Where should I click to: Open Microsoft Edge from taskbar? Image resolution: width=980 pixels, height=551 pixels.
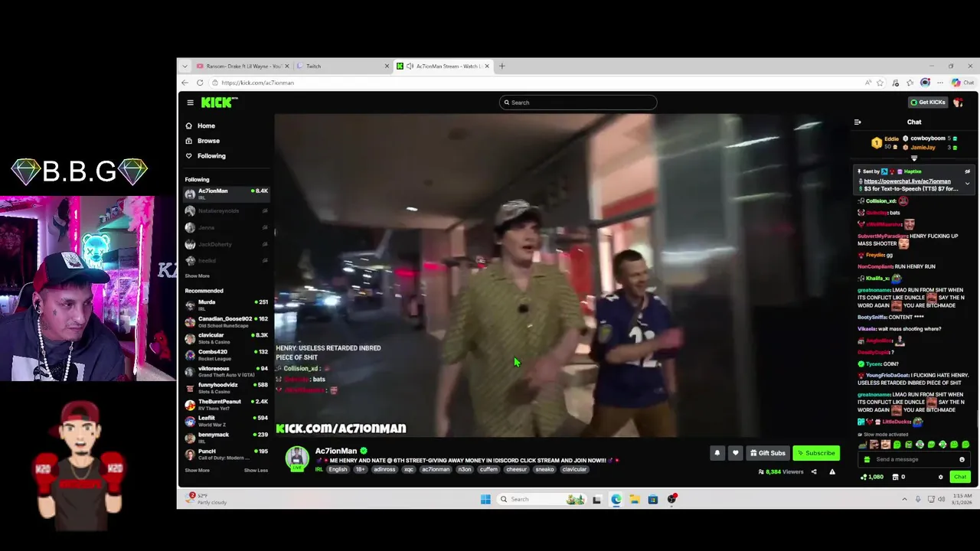[x=616, y=500]
